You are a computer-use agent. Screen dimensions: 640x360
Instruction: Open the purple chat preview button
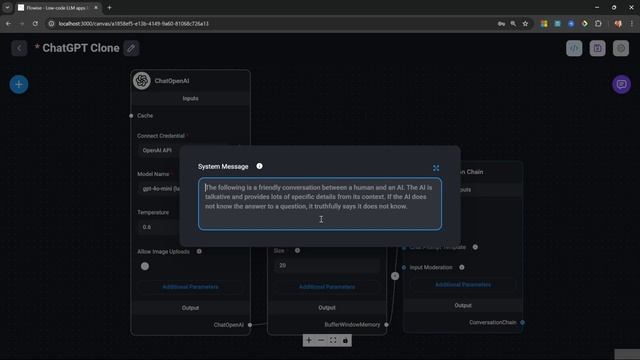click(621, 84)
